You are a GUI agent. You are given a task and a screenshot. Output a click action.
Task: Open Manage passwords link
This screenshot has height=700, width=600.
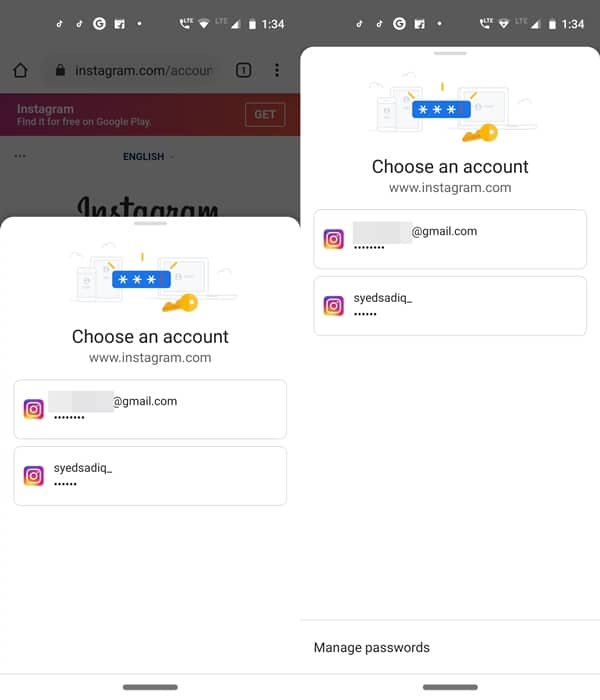click(371, 647)
